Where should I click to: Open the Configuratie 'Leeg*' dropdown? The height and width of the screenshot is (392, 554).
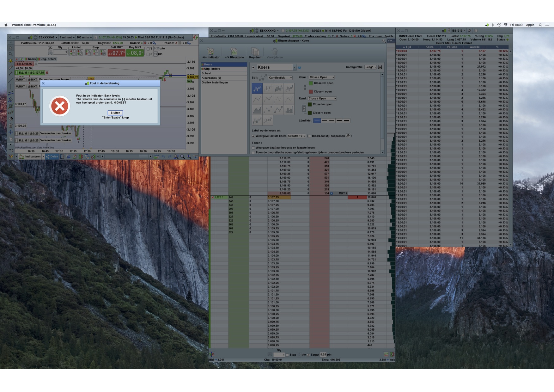(x=370, y=67)
